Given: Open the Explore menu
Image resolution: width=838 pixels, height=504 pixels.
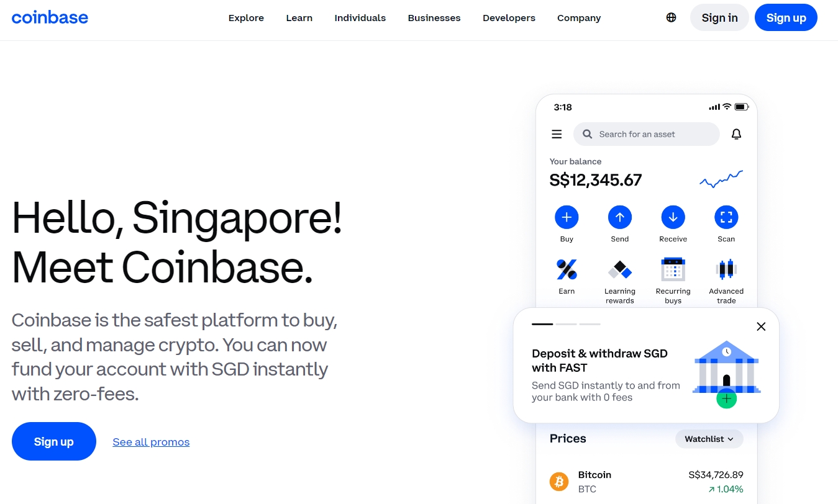Looking at the screenshot, I should pyautogui.click(x=246, y=18).
